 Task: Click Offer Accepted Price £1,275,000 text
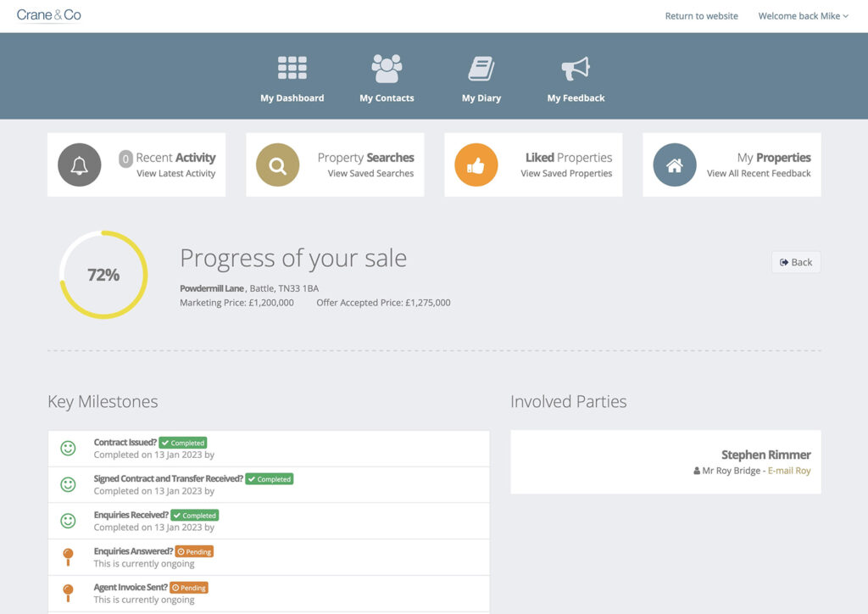click(x=384, y=303)
